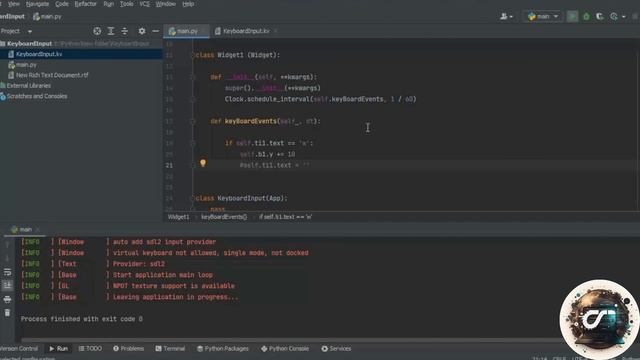
Task: Fold the keyBoardEvents method at gutter
Action: [193, 121]
